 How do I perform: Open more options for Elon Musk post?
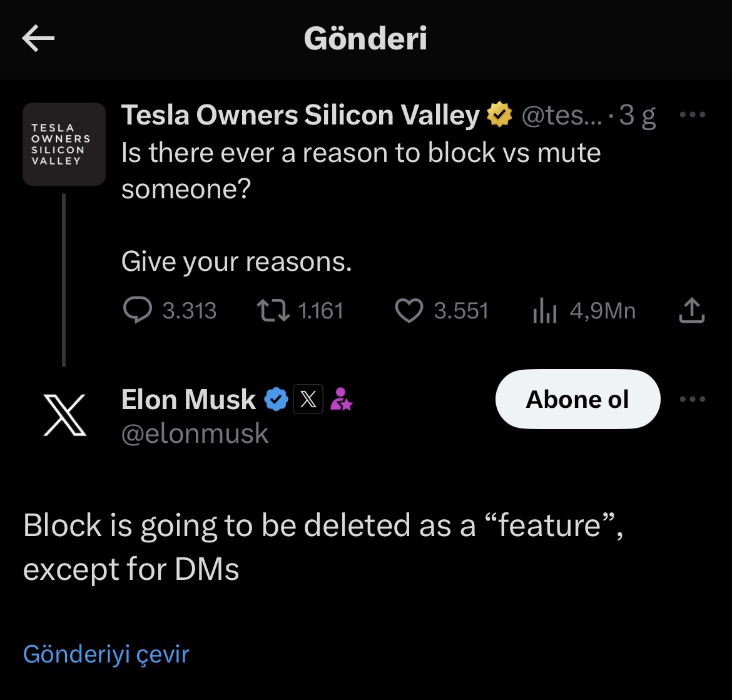click(x=692, y=400)
